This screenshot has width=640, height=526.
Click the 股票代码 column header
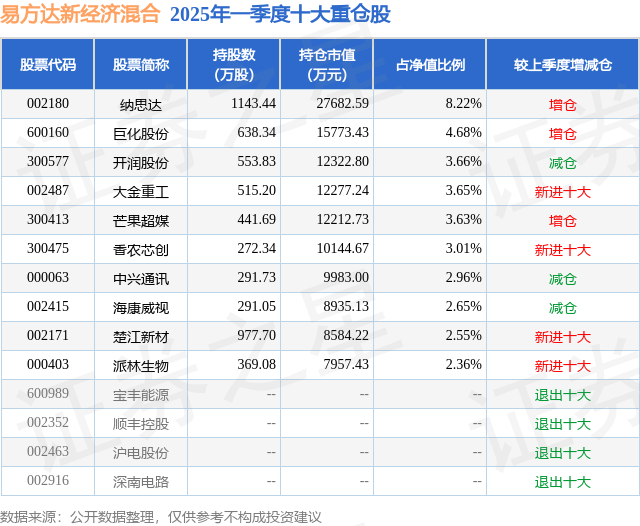[x=48, y=64]
